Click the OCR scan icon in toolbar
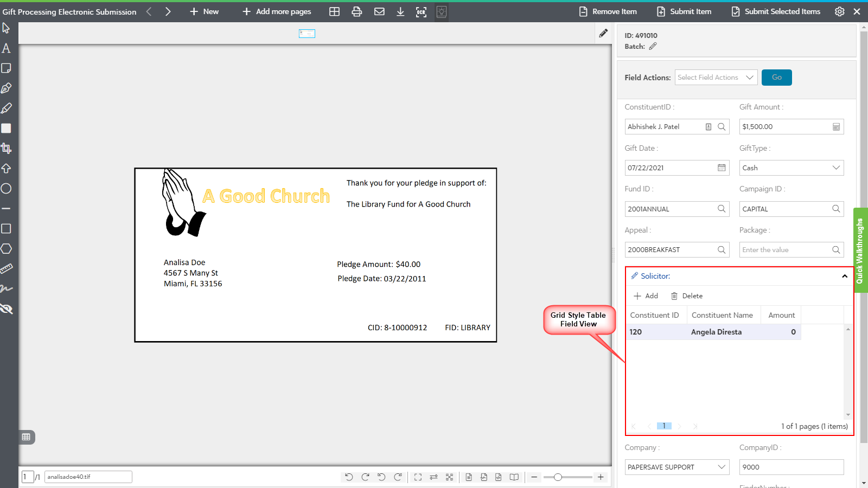This screenshot has height=488, width=868. 421,12
